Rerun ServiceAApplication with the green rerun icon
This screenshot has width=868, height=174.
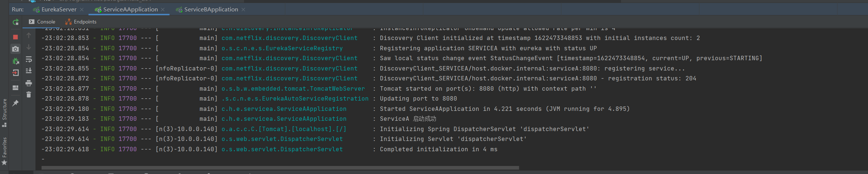[15, 22]
